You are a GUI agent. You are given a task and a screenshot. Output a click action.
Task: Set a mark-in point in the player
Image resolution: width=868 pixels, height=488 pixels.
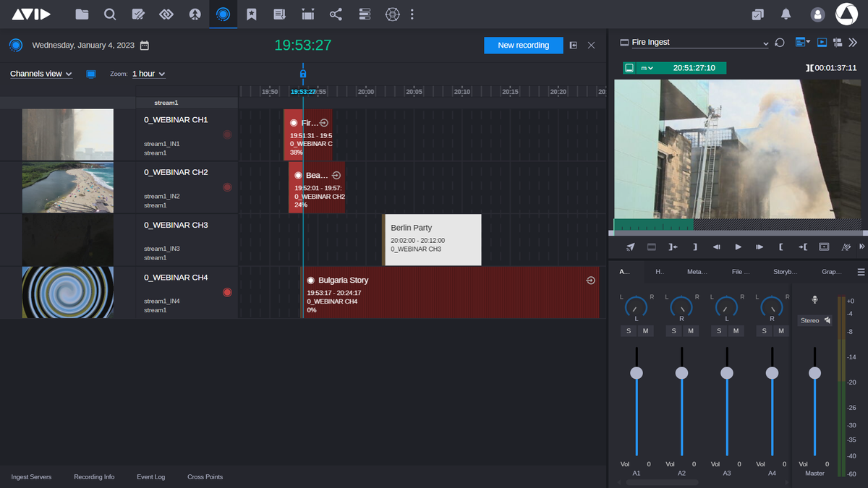click(781, 247)
